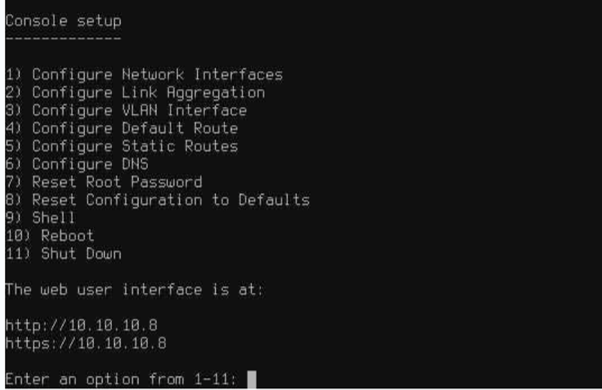
Task: Open the https://10.10.10.8 address
Action: click(x=86, y=343)
